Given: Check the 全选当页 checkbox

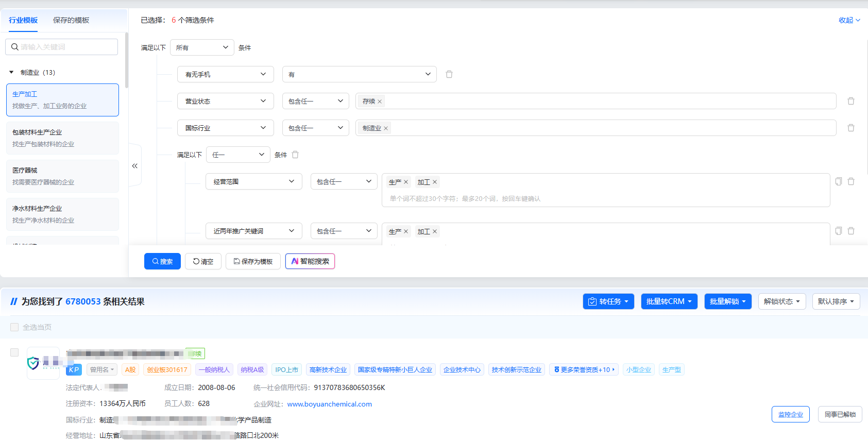Looking at the screenshot, I should point(14,327).
